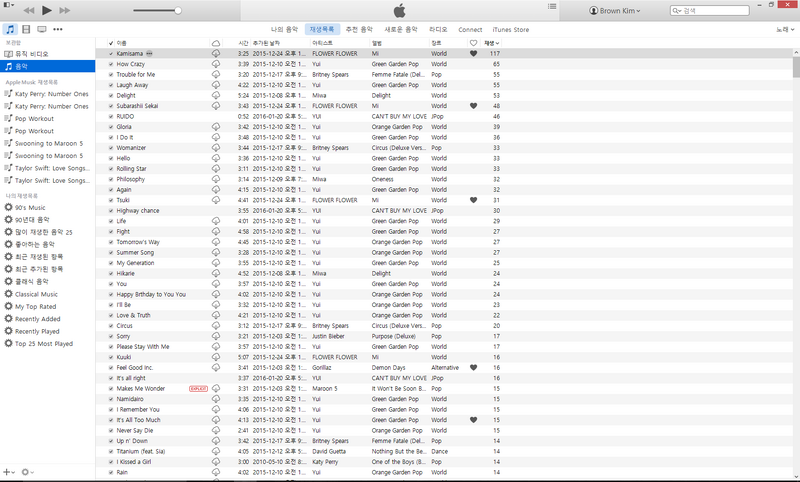The image size is (800, 482).
Task: Open the Kamisama row more-options ellipsis
Action: click(149, 54)
